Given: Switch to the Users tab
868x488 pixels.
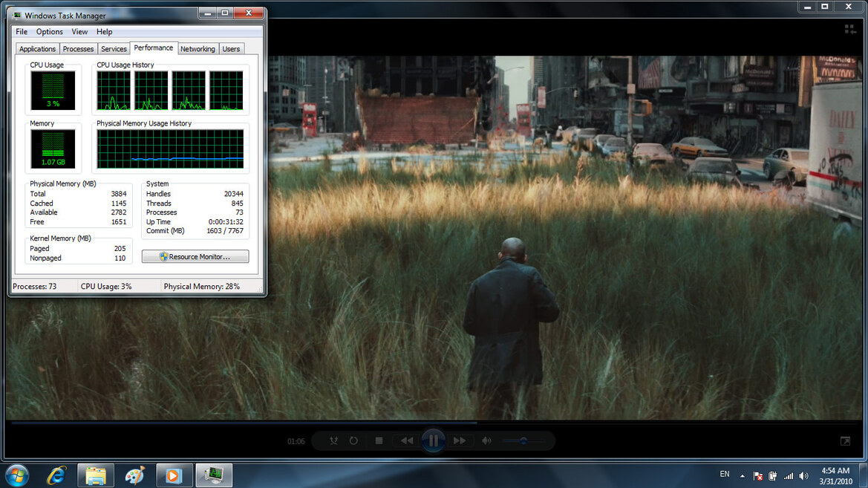Looking at the screenshot, I should tap(231, 49).
